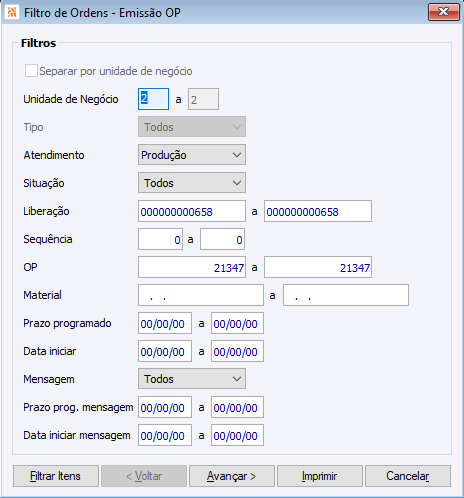This screenshot has height=498, width=464.
Task: Click the Data iniciar mensagem label
Action: click(77, 435)
